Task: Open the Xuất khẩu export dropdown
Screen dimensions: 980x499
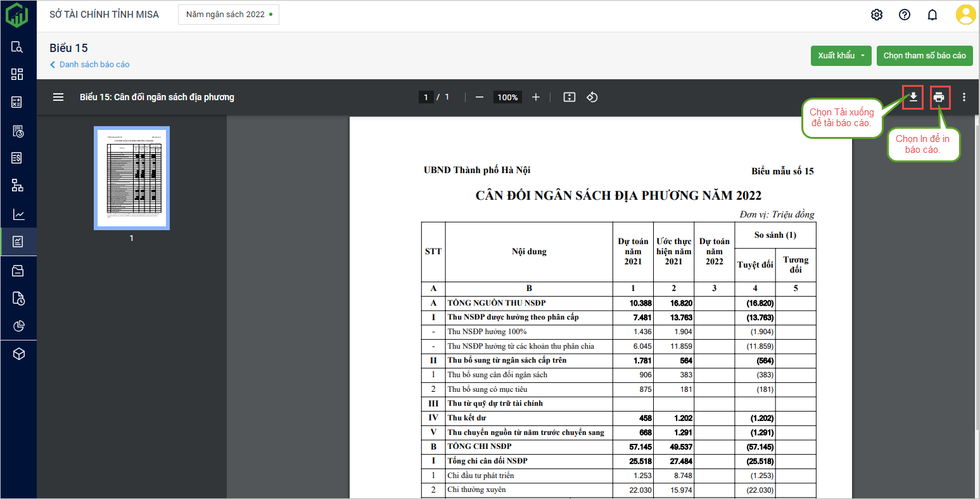Action: [841, 56]
